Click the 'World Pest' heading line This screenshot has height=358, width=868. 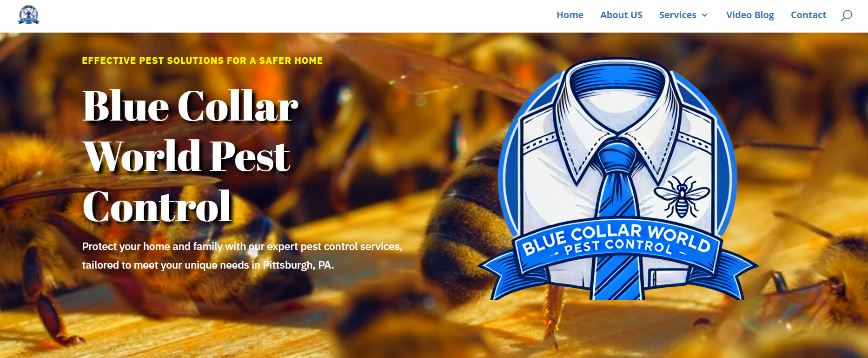tap(186, 156)
